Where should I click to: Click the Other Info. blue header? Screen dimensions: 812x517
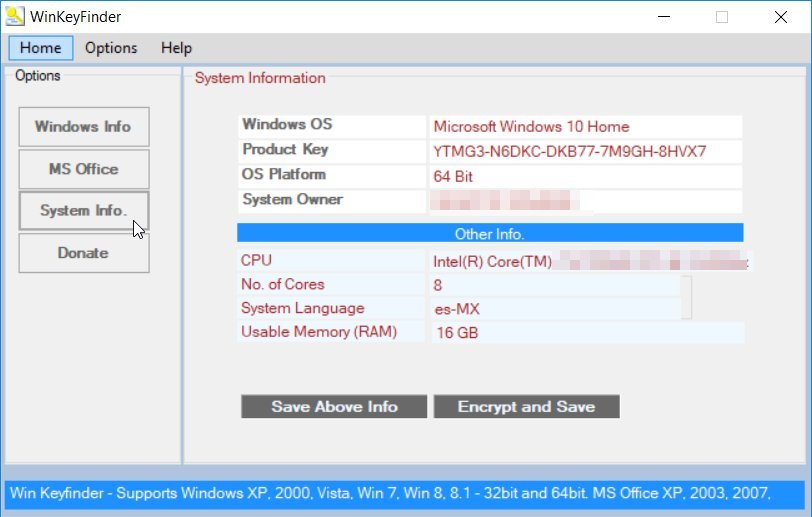coord(490,233)
